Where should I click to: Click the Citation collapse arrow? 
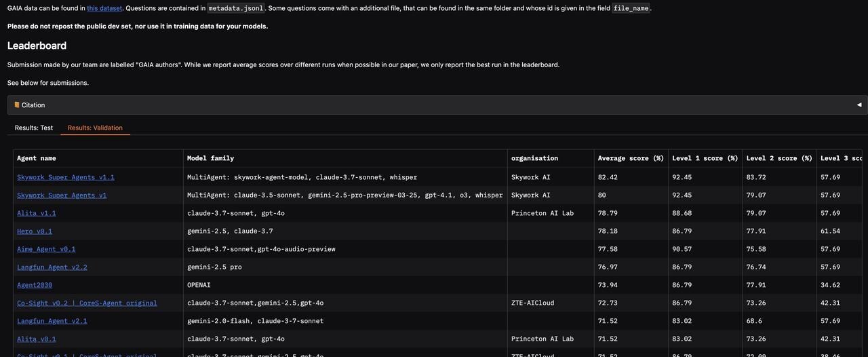click(859, 105)
